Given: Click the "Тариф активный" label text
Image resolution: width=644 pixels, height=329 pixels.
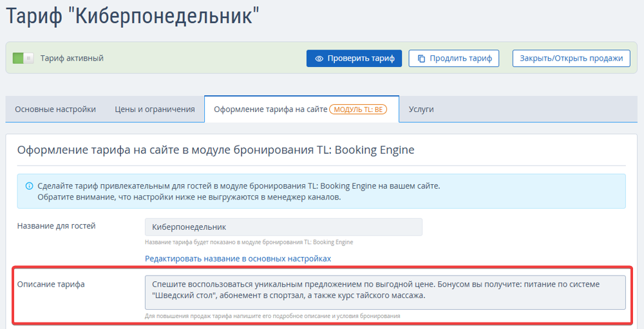Looking at the screenshot, I should [72, 59].
